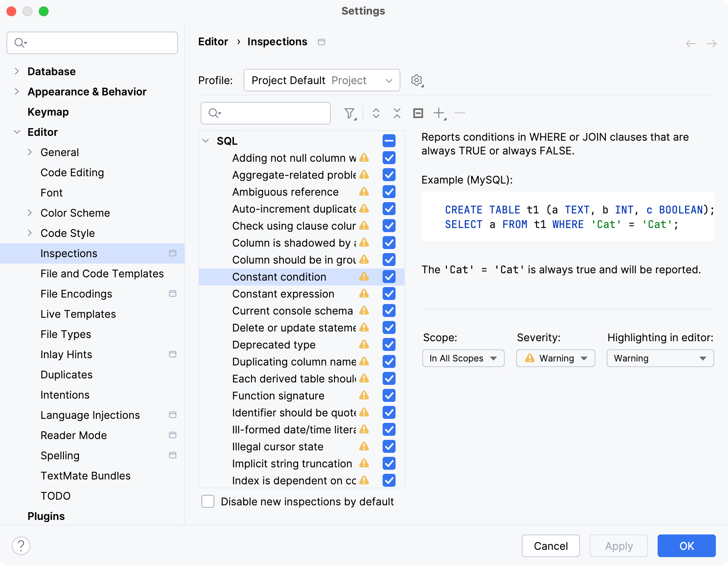The width and height of the screenshot is (728, 566).
Task: Uncheck the Constant expression inspection
Action: (389, 294)
